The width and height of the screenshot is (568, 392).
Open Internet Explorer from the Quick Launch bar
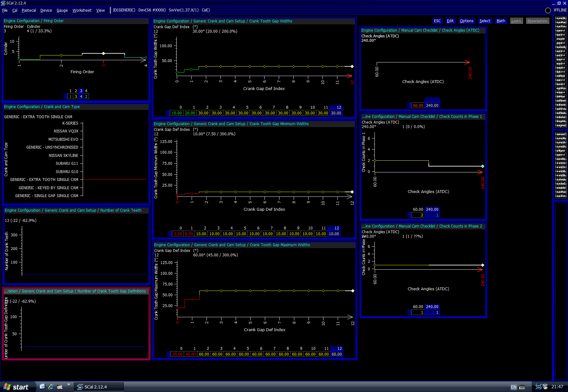point(51,386)
